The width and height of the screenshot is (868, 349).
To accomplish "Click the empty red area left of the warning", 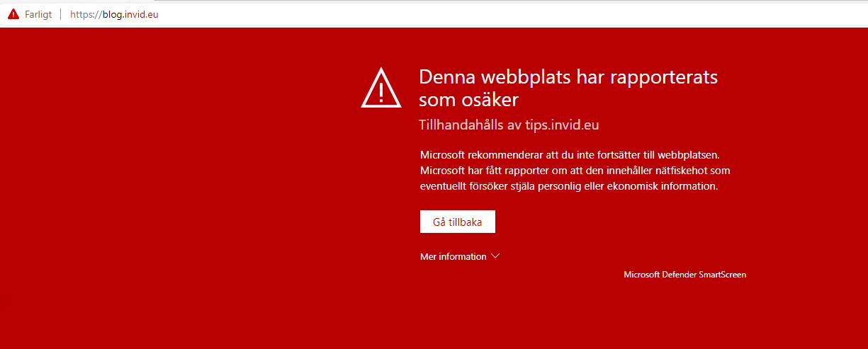I will tap(177, 177).
